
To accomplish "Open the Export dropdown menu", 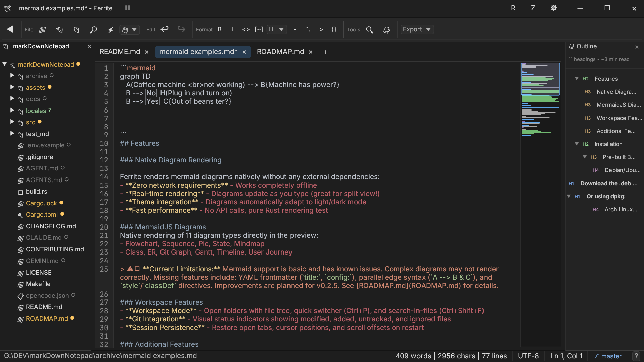I will (x=417, y=29).
